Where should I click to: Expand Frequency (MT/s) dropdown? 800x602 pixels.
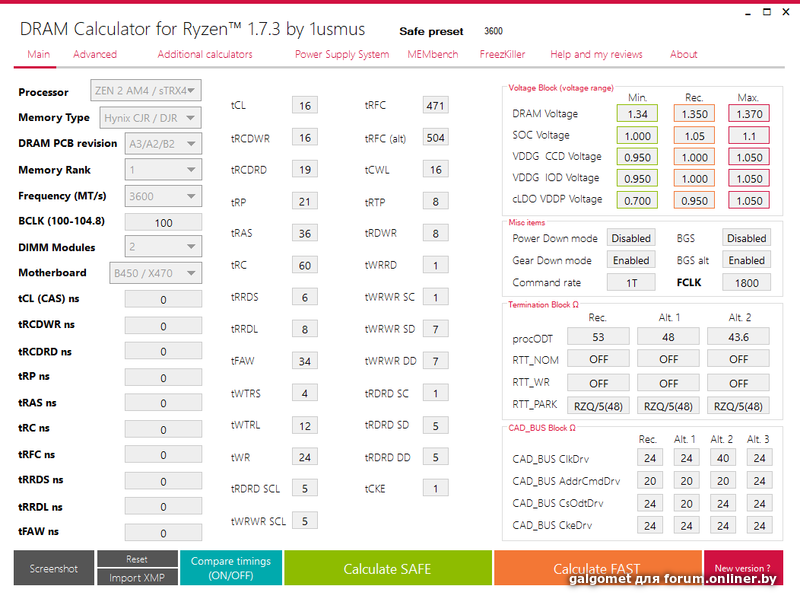click(x=163, y=196)
